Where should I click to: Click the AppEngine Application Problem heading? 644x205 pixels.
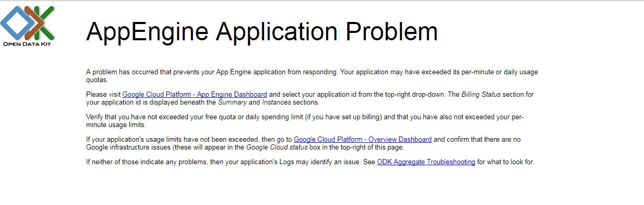(262, 32)
